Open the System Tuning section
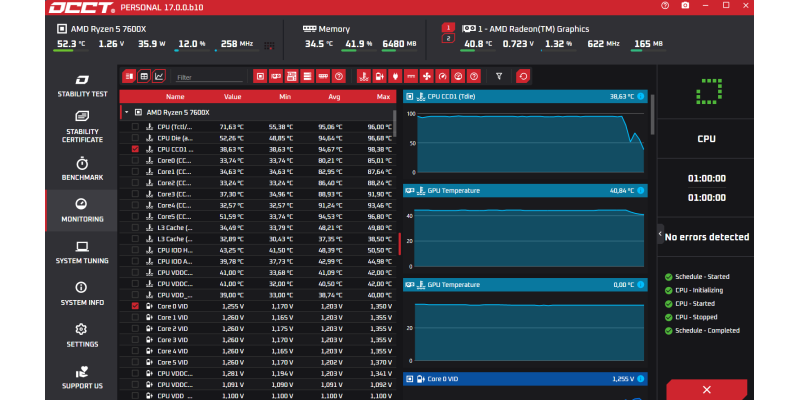800x400 pixels. coord(82,253)
